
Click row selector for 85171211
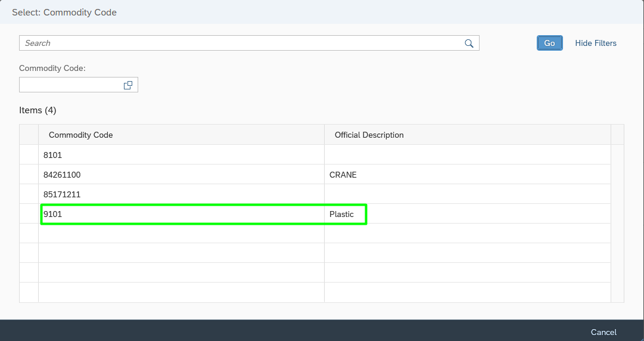(29, 194)
